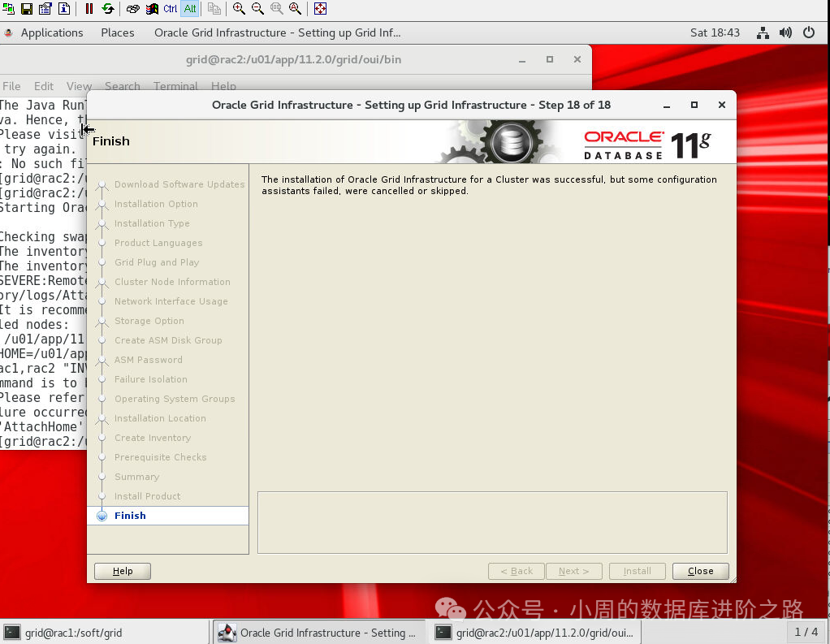Viewport: 830px width, 644px height.
Task: Click the Grid Plug and Play step
Action: pos(157,262)
